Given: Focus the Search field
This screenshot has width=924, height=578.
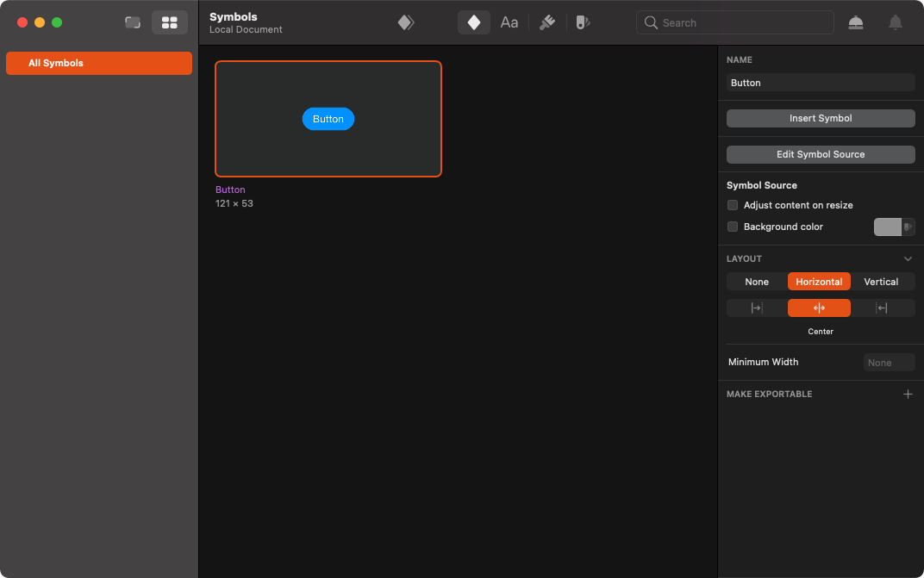Looking at the screenshot, I should pyautogui.click(x=735, y=22).
